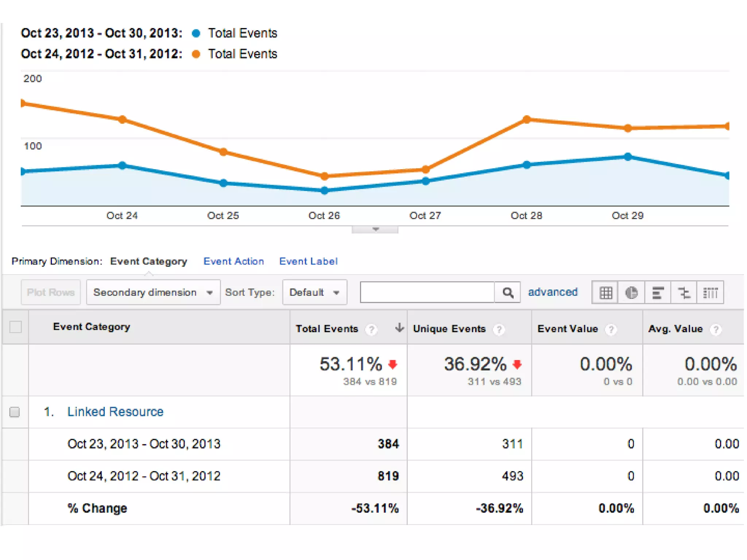Click the search magnifier icon
This screenshot has width=747, height=560.
[x=508, y=292]
